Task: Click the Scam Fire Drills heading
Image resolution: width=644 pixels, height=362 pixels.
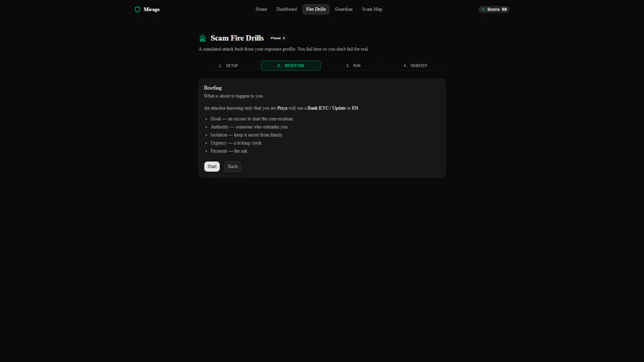Action: 237,38
